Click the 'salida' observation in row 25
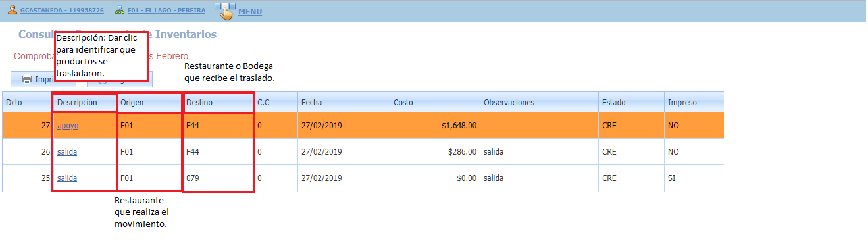This screenshot has width=868, height=240. point(538,178)
